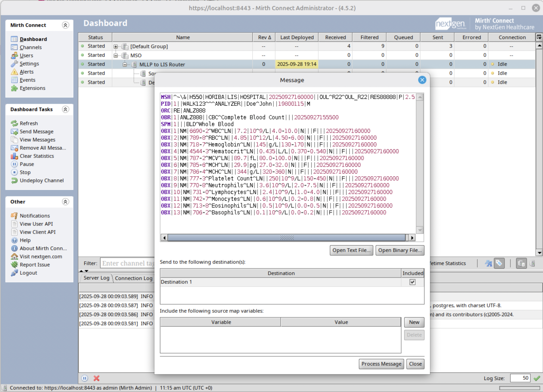Open the Send Message task
This screenshot has width=543, height=392.
[x=36, y=132]
